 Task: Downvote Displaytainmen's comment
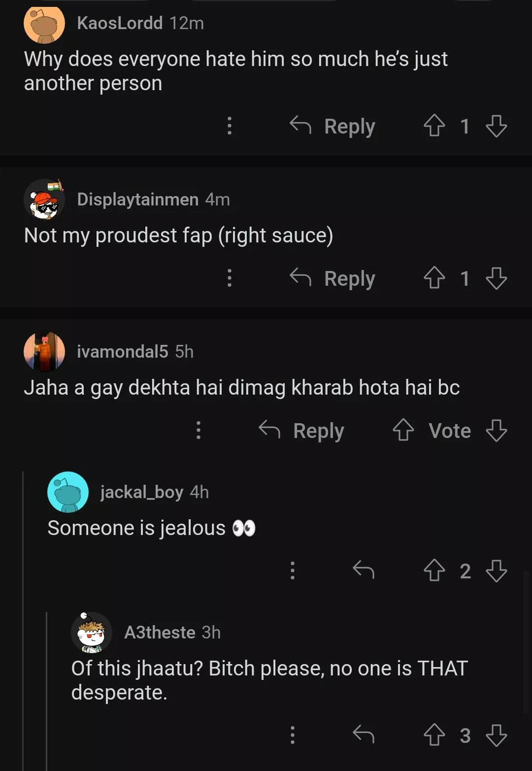tap(496, 278)
